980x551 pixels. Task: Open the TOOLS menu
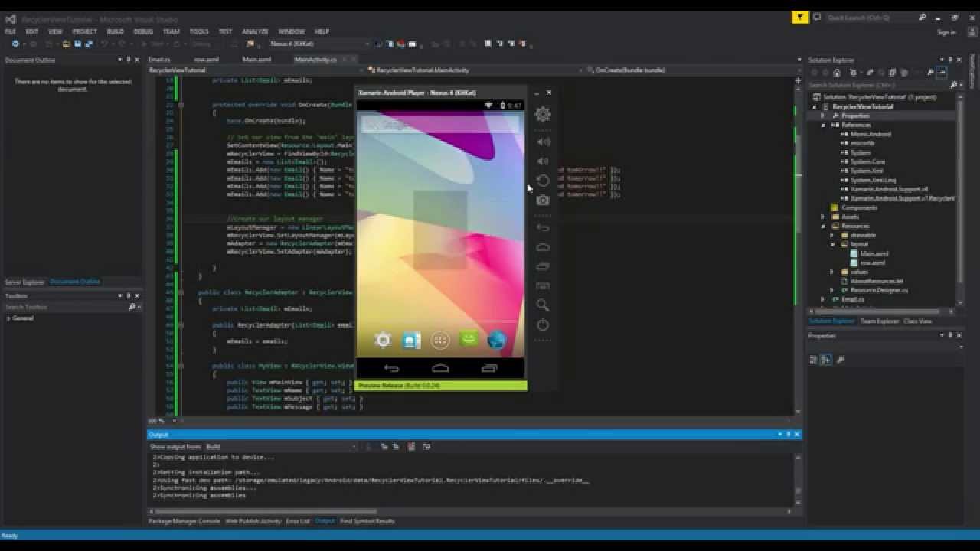(199, 31)
